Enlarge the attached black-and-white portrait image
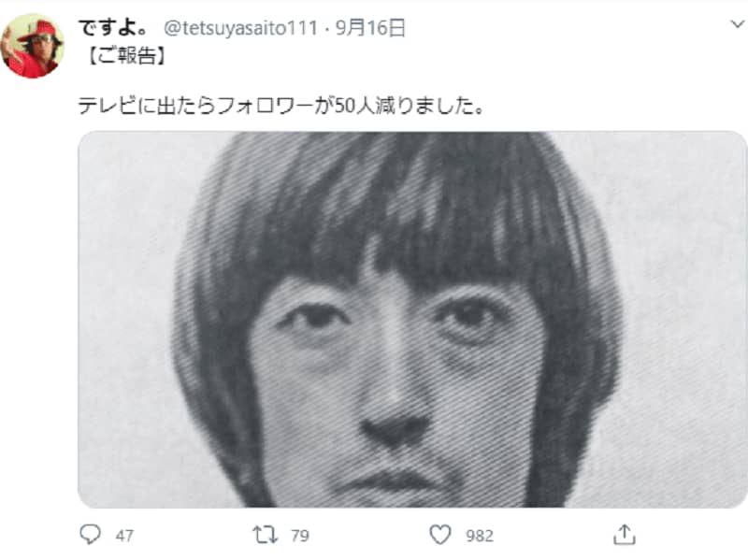The width and height of the screenshot is (748, 560). coord(412,320)
